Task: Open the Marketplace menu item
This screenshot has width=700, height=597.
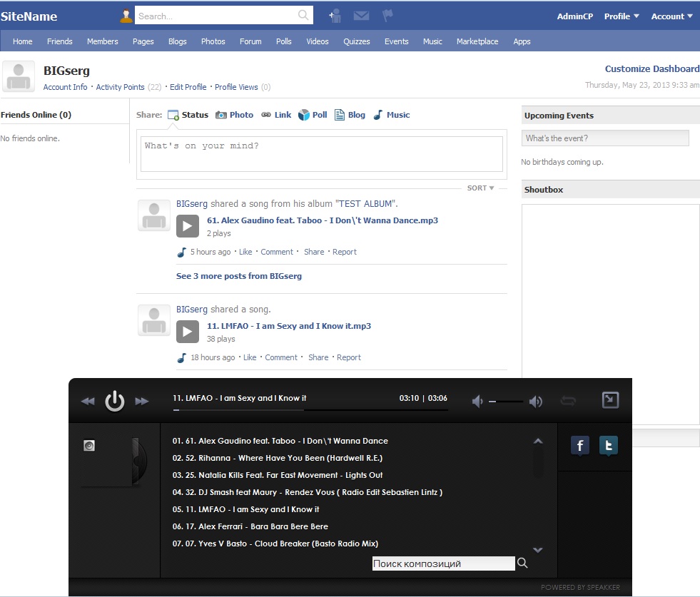Action: [x=477, y=41]
